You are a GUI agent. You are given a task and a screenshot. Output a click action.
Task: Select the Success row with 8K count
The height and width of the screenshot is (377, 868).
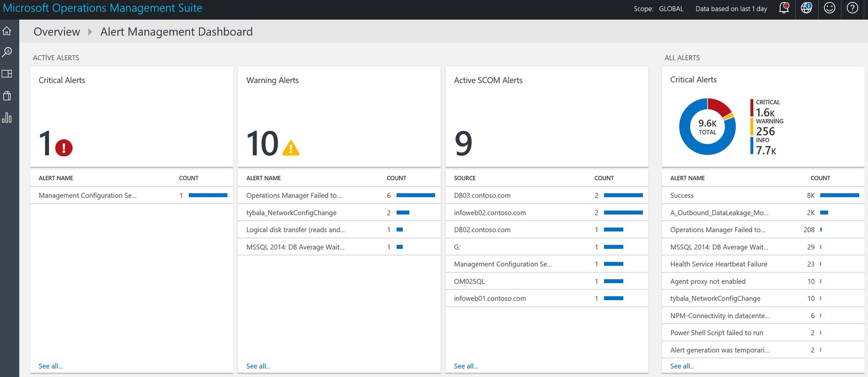point(763,195)
